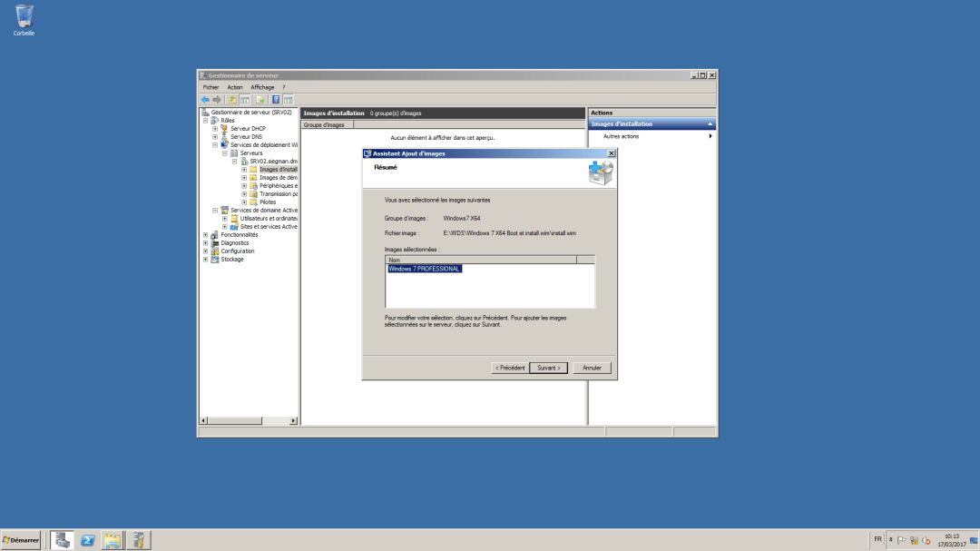
Task: Select the Pilotes node icon
Action: [x=251, y=201]
